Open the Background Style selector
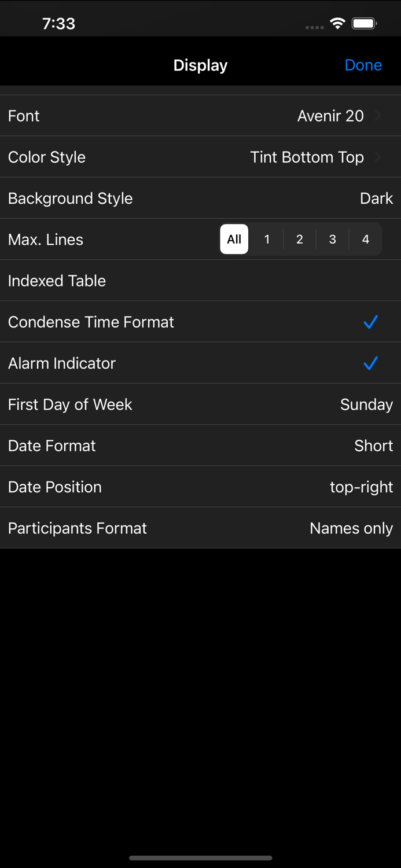The image size is (401, 868). pyautogui.click(x=200, y=198)
